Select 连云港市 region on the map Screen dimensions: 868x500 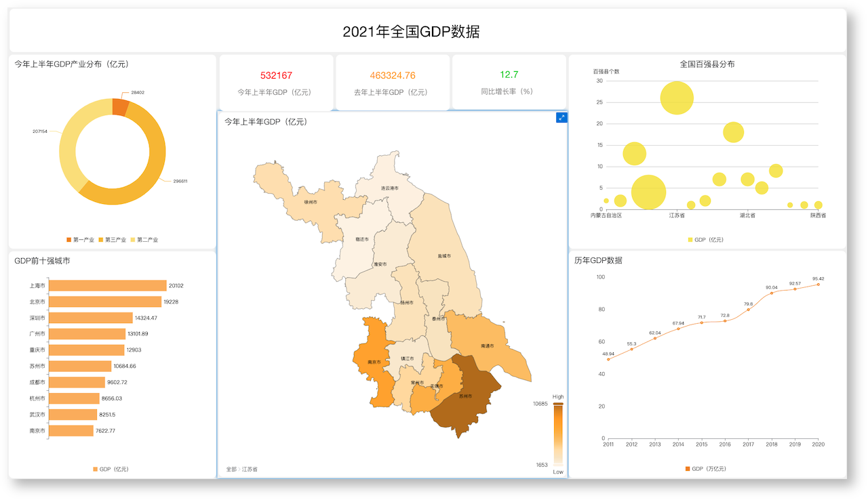(x=389, y=187)
